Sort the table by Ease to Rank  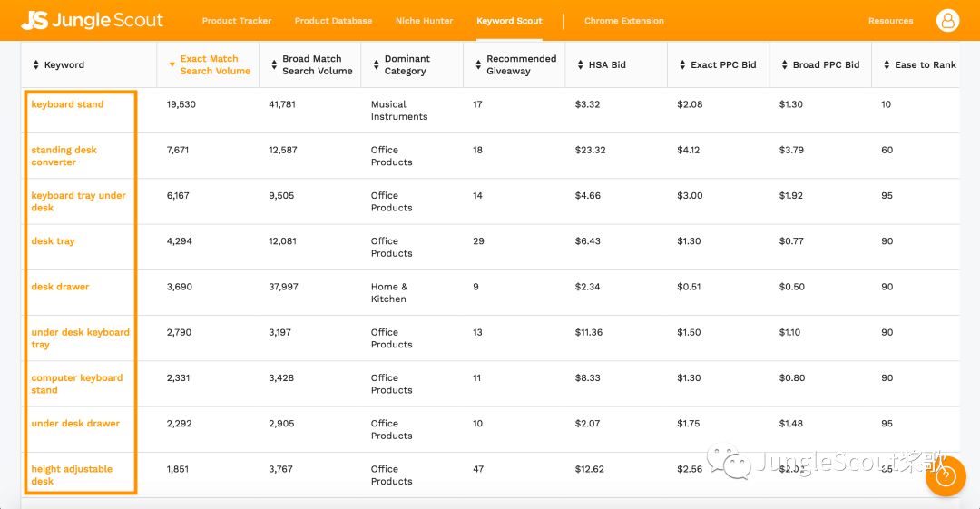(x=925, y=65)
